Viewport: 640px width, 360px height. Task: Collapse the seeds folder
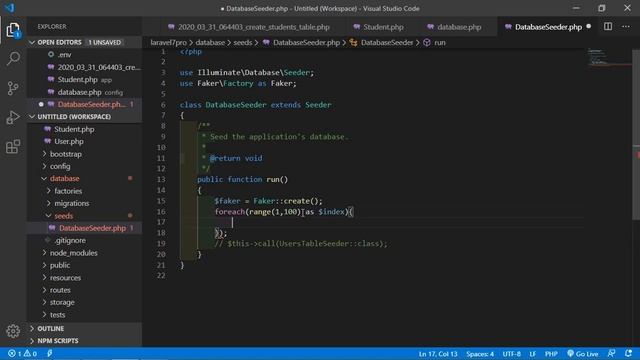pyautogui.click(x=63, y=216)
